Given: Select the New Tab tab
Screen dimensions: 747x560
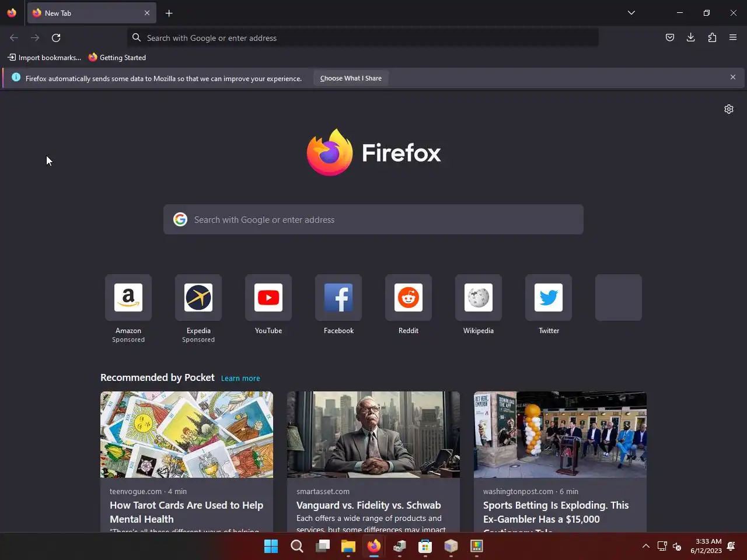Looking at the screenshot, I should [x=90, y=13].
